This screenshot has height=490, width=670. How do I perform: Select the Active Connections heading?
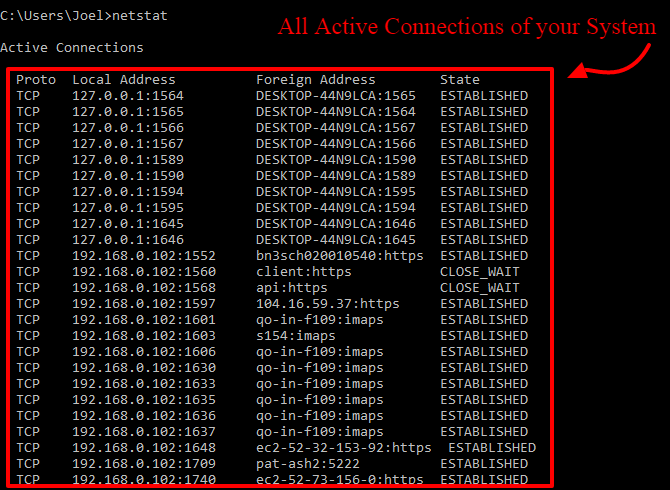72,47
